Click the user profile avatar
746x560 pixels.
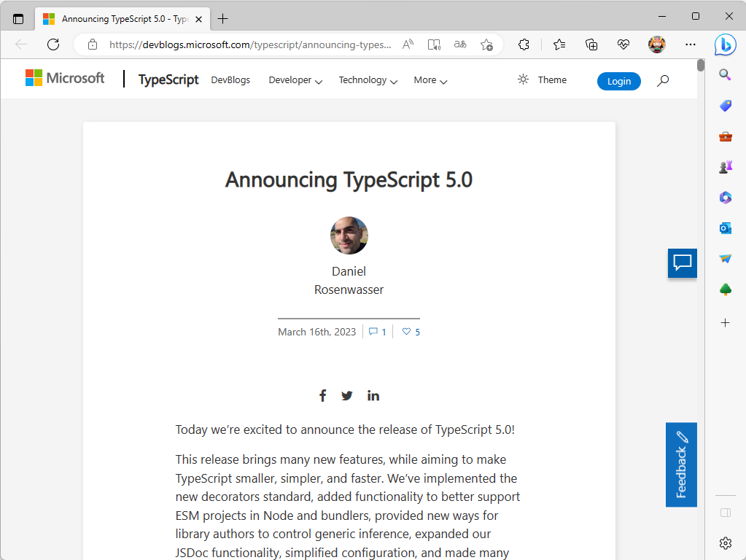pyautogui.click(x=656, y=44)
